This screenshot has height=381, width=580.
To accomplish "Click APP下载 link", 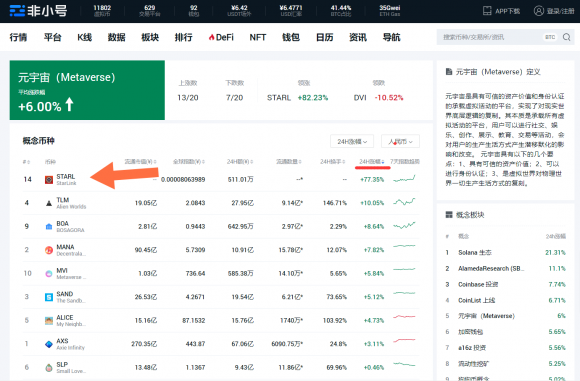I will (x=507, y=11).
